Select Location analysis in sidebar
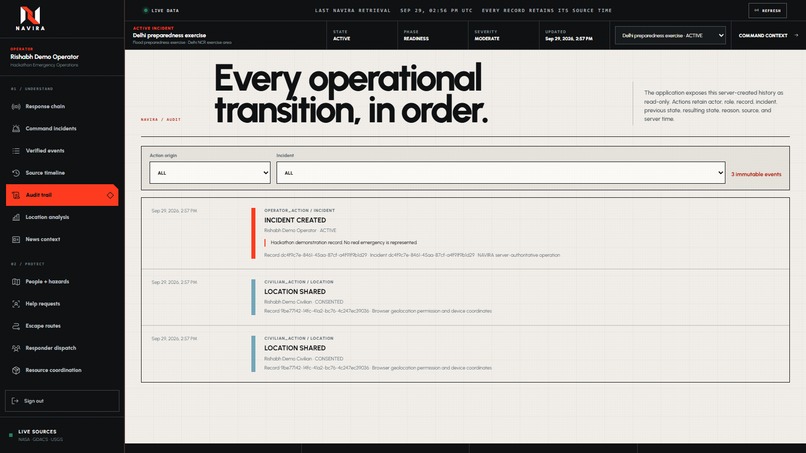 (62, 217)
